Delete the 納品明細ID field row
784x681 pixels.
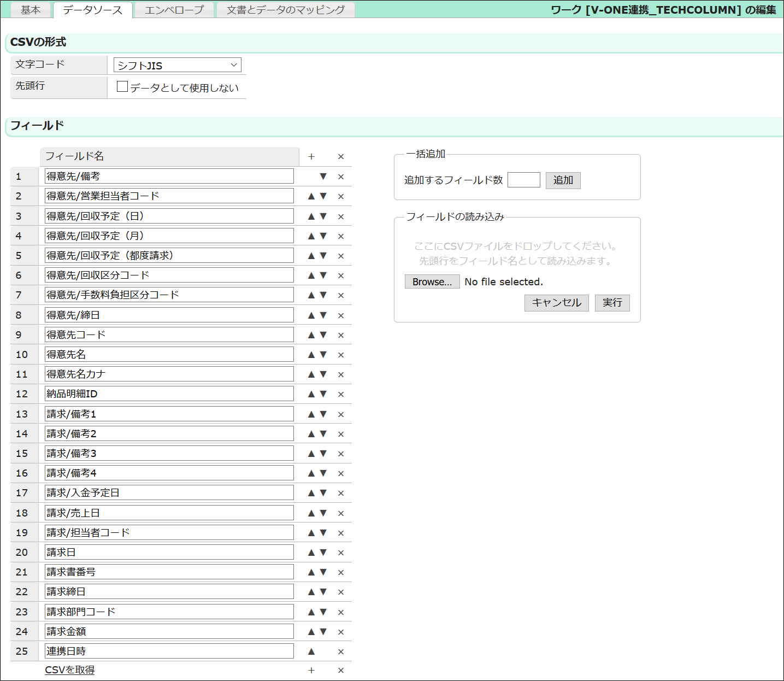tap(340, 394)
